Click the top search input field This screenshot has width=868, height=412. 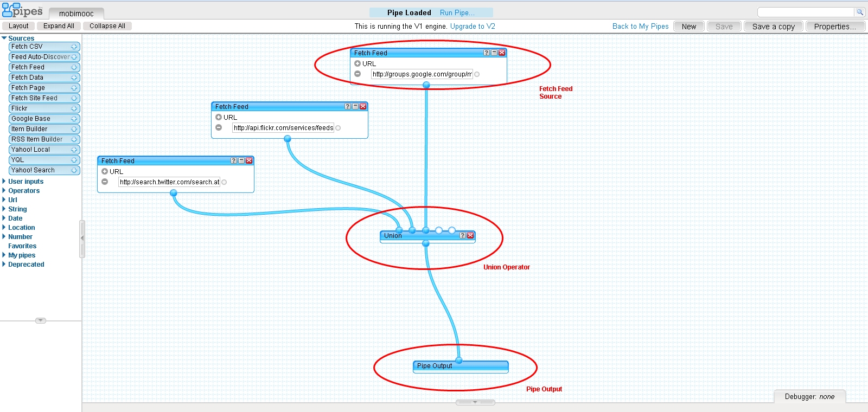click(x=806, y=12)
